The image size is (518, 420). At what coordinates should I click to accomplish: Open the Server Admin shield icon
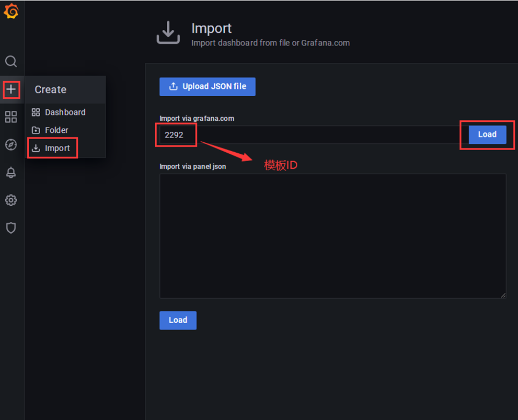click(x=11, y=228)
